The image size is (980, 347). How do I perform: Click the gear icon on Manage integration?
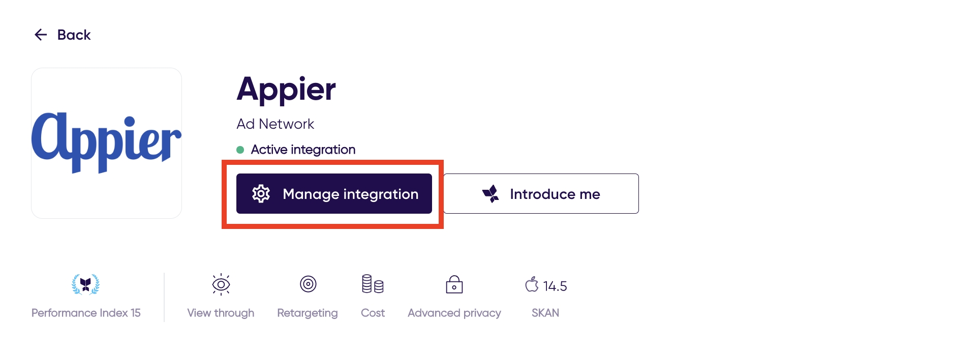(x=261, y=194)
